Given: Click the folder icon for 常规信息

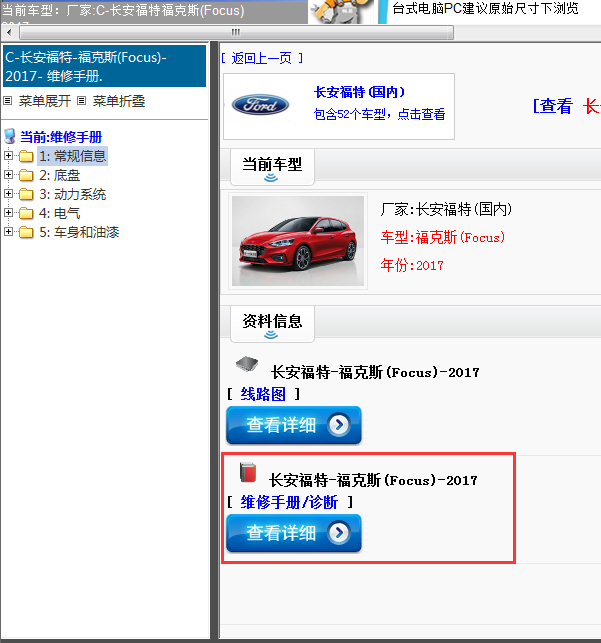Looking at the screenshot, I should (26, 156).
